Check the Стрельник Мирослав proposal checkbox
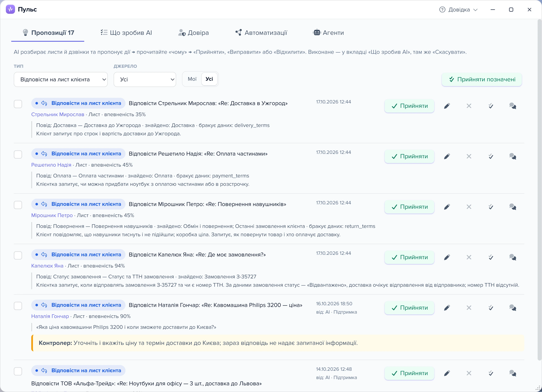The height and width of the screenshot is (392, 542). click(18, 104)
